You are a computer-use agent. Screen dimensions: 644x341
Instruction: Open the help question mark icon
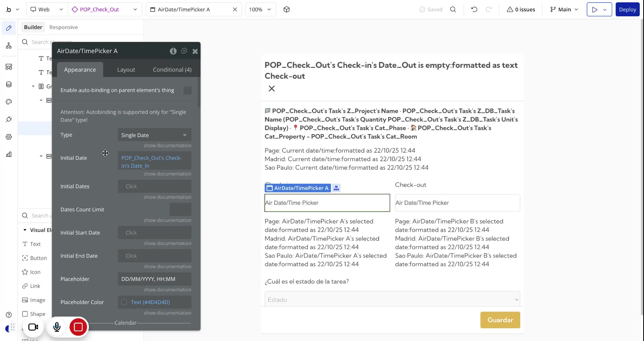point(9,315)
